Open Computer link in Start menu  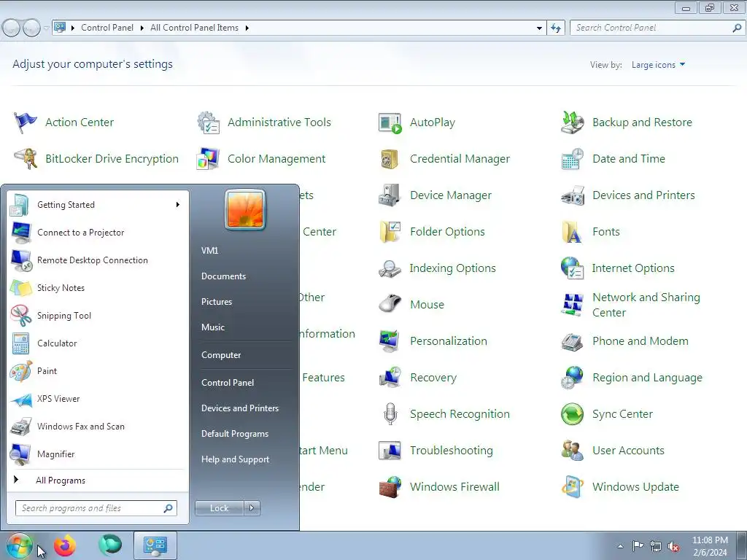(x=220, y=355)
